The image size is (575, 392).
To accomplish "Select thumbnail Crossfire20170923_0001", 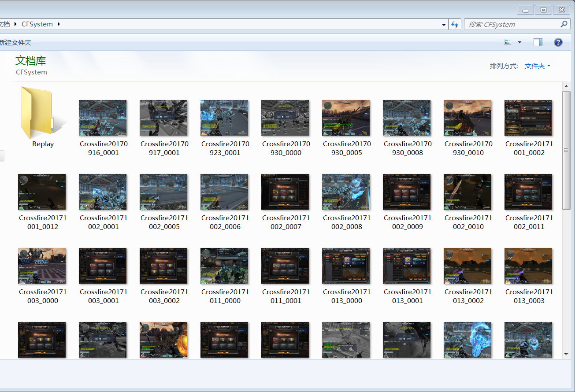I will (224, 118).
